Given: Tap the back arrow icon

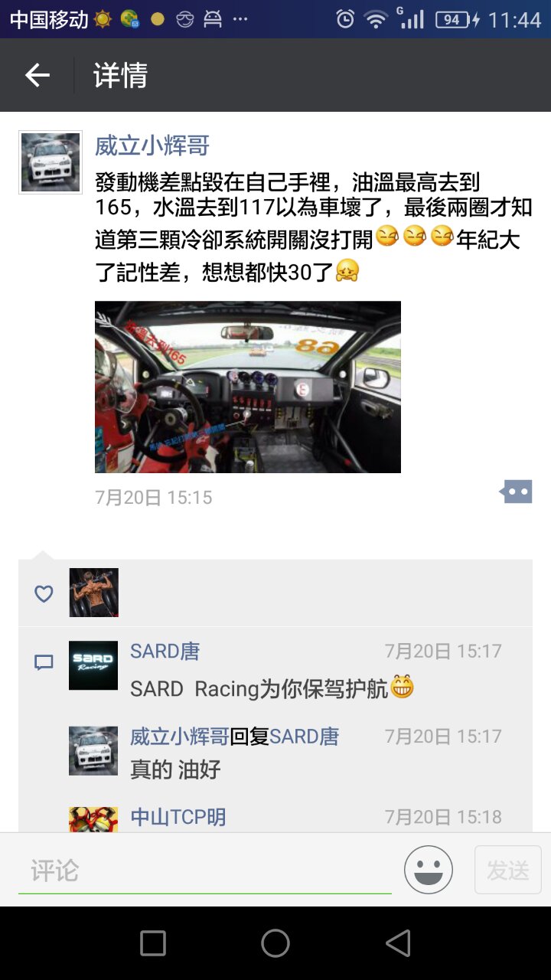Looking at the screenshot, I should click(x=37, y=75).
